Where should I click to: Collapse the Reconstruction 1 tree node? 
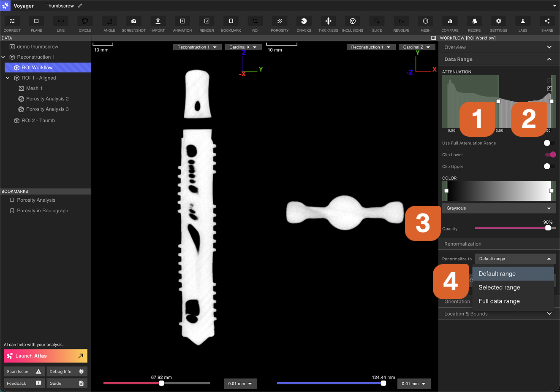coord(3,57)
